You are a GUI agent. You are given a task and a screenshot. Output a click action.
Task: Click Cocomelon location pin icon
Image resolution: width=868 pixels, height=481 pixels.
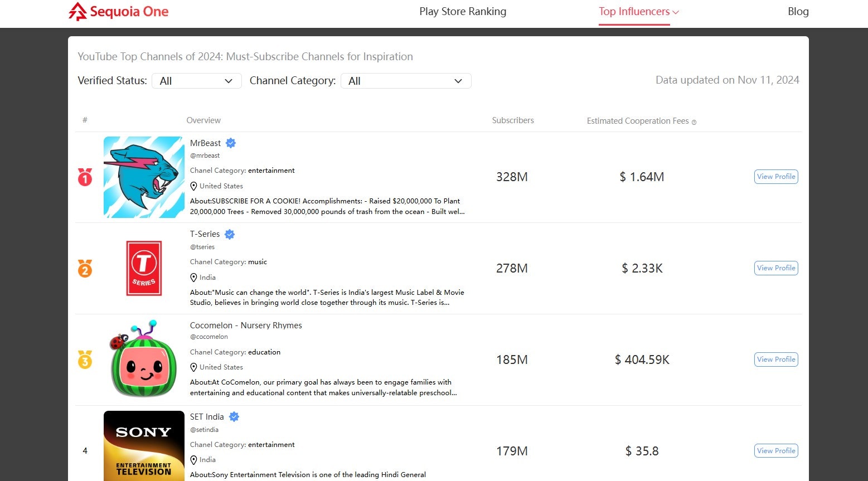click(193, 367)
